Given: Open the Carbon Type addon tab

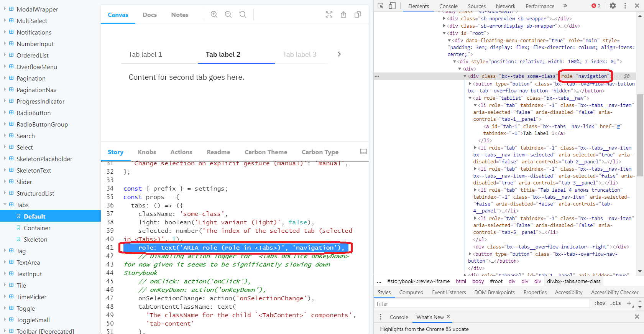Looking at the screenshot, I should pos(320,152).
